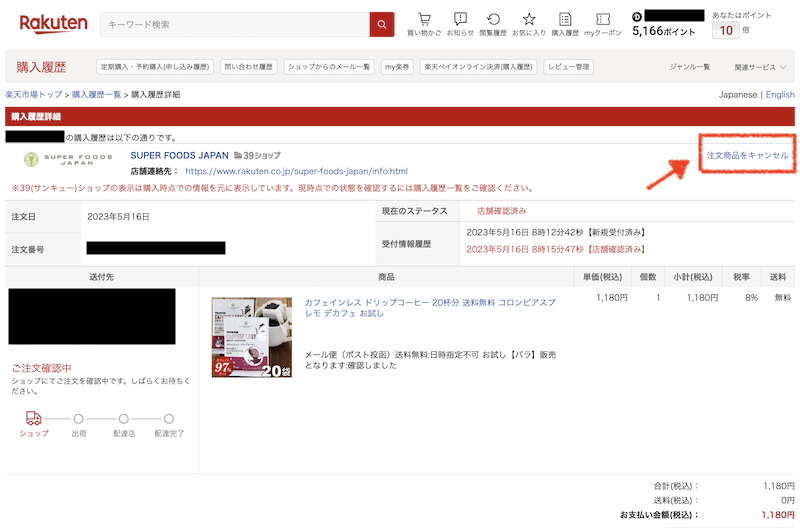800x528 pixels.
Task: Click the 税率 value 8%
Action: [751, 297]
